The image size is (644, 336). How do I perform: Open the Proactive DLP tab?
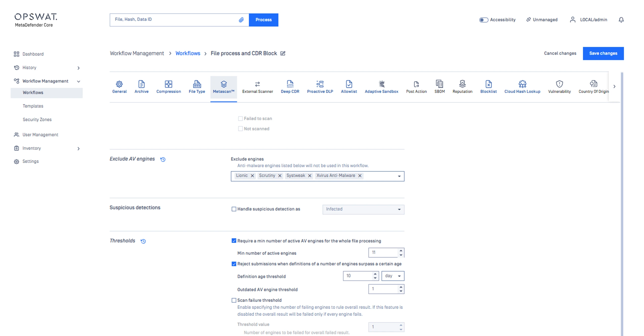[x=320, y=87]
